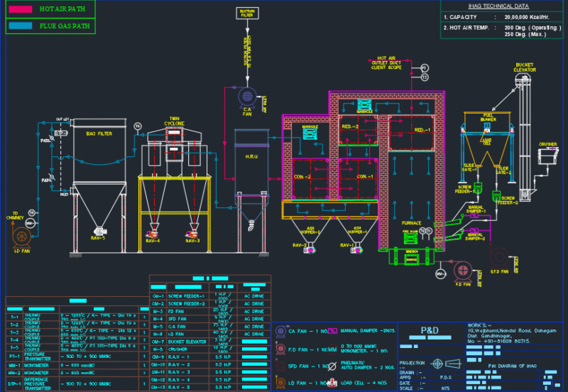The height and width of the screenshot is (392, 568).
Task: Select the 20,00,000 Kcal/Hr. capacity value
Action: tap(527, 17)
